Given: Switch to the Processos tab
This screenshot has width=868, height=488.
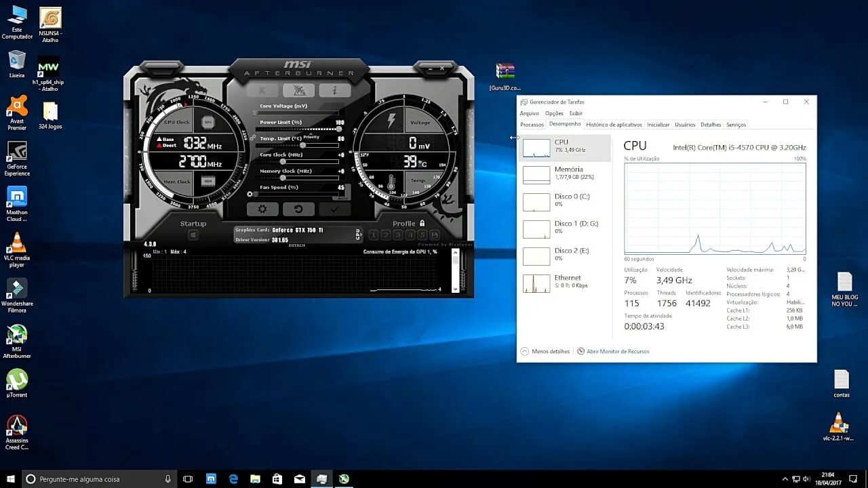Looking at the screenshot, I should pos(532,125).
